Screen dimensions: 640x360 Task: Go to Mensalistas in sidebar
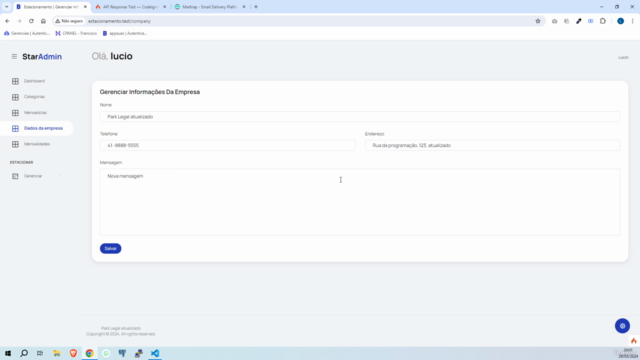(35, 113)
